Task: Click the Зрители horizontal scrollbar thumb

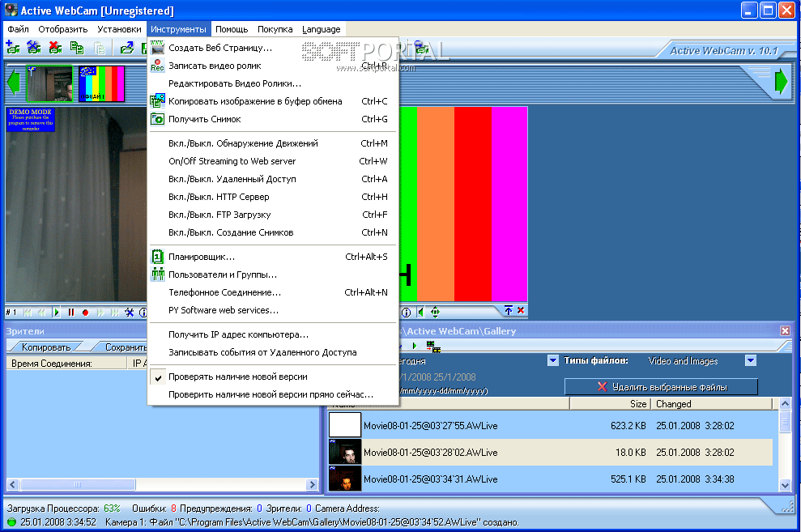Action: tap(78, 484)
